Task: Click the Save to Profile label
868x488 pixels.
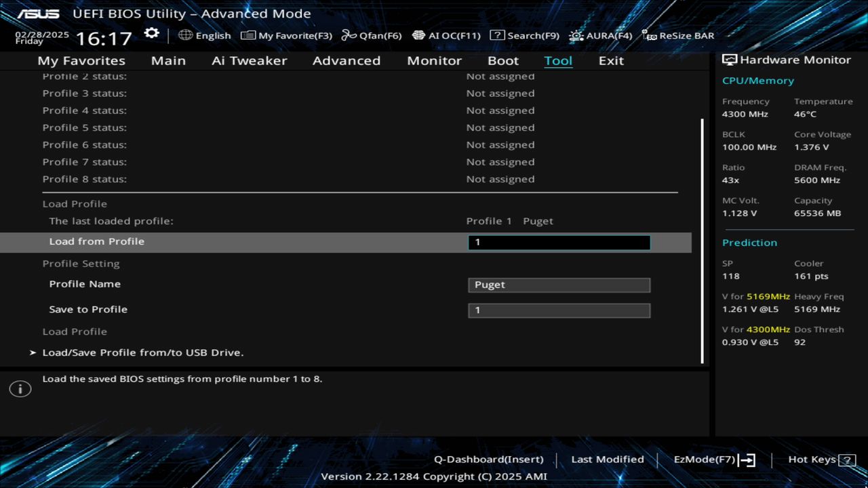Action: coord(88,309)
